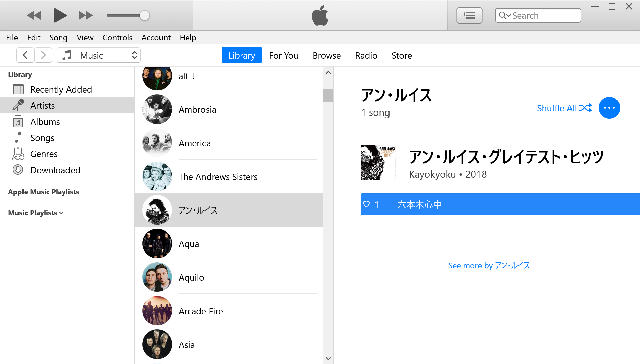The height and width of the screenshot is (364, 640).
Task: Select the Library tab
Action: (x=242, y=55)
